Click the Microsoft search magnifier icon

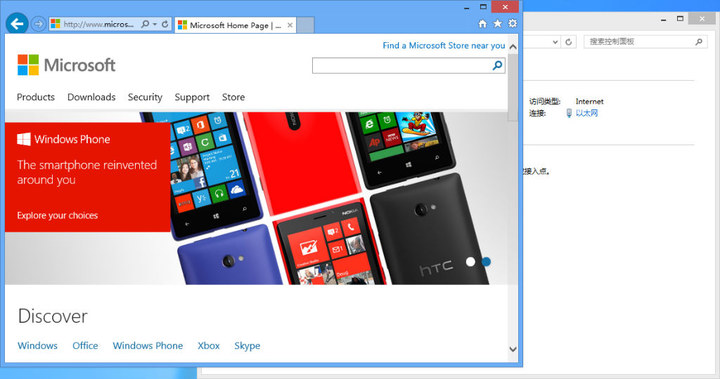click(497, 66)
